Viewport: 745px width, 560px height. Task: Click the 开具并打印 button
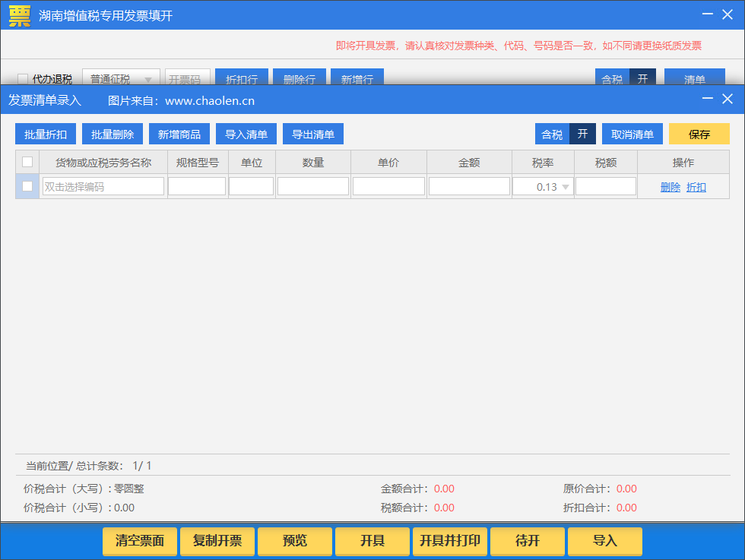(450, 540)
